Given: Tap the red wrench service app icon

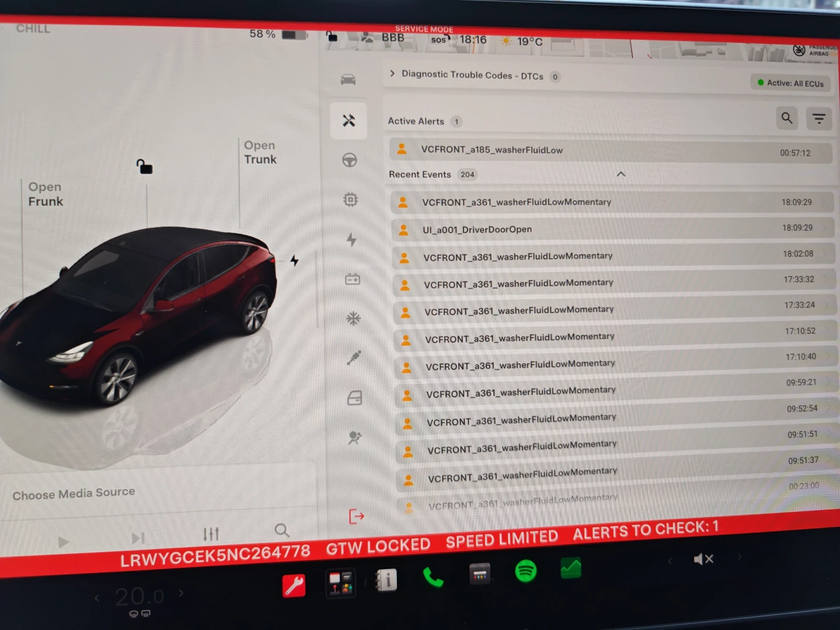Looking at the screenshot, I should (294, 585).
